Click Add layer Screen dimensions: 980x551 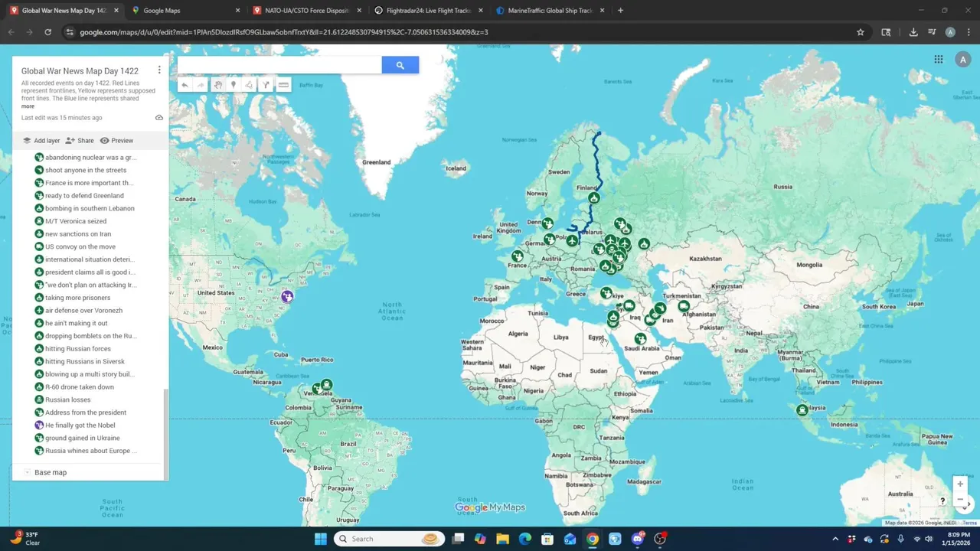41,141
